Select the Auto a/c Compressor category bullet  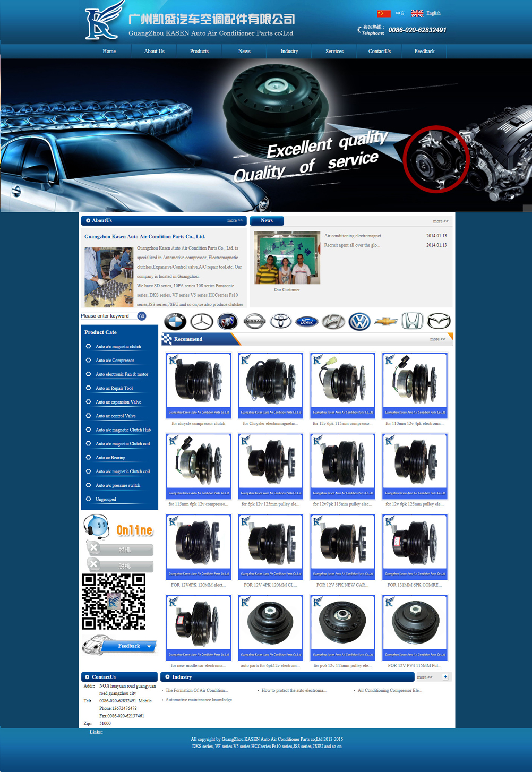coord(88,360)
